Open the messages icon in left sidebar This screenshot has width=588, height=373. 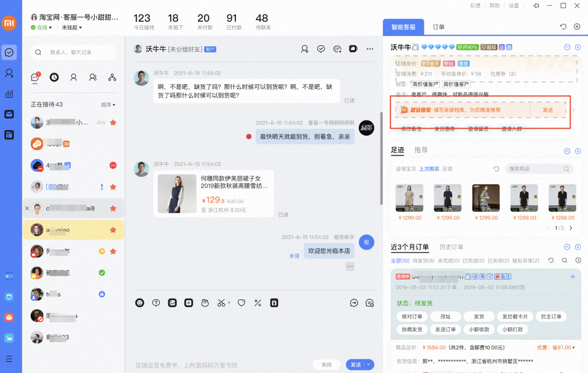(9, 52)
